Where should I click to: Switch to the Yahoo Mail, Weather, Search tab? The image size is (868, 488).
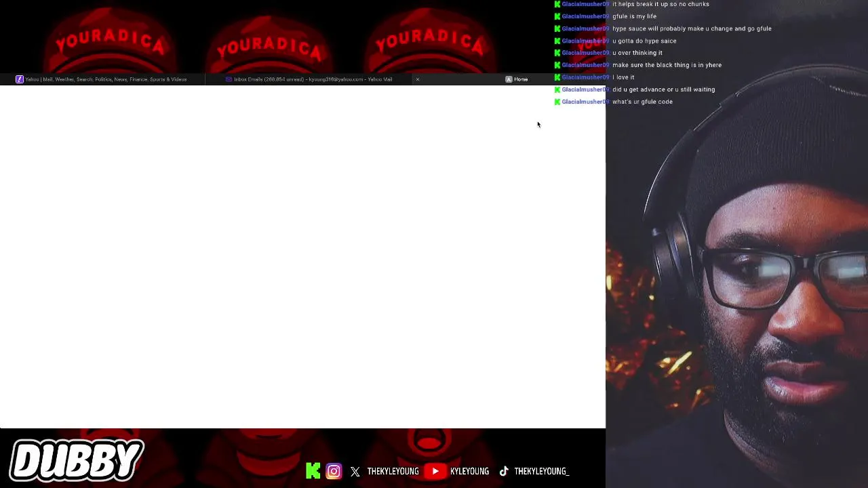[102, 79]
